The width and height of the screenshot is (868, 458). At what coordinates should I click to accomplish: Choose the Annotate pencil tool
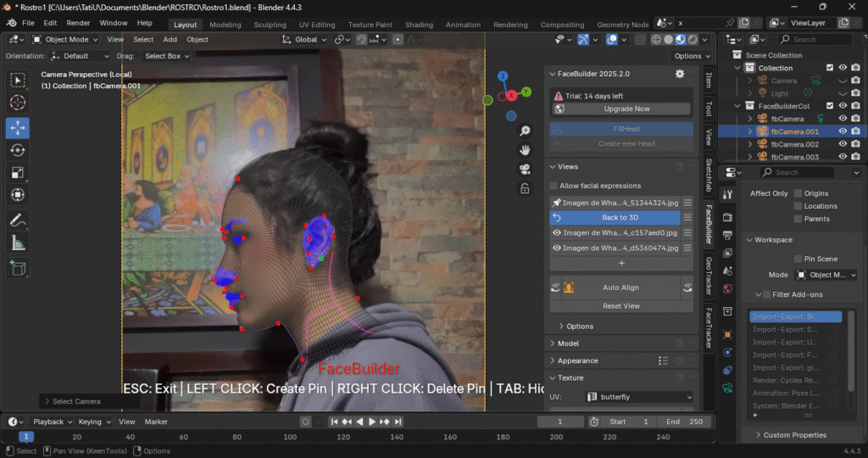tap(18, 220)
